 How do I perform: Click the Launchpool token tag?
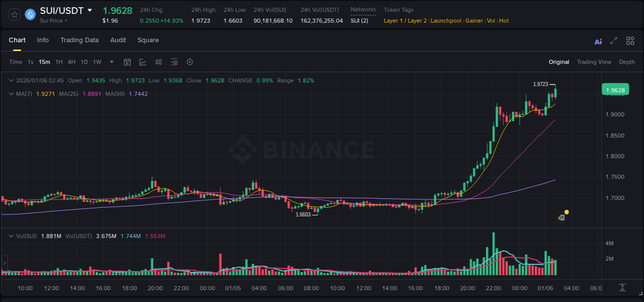446,21
